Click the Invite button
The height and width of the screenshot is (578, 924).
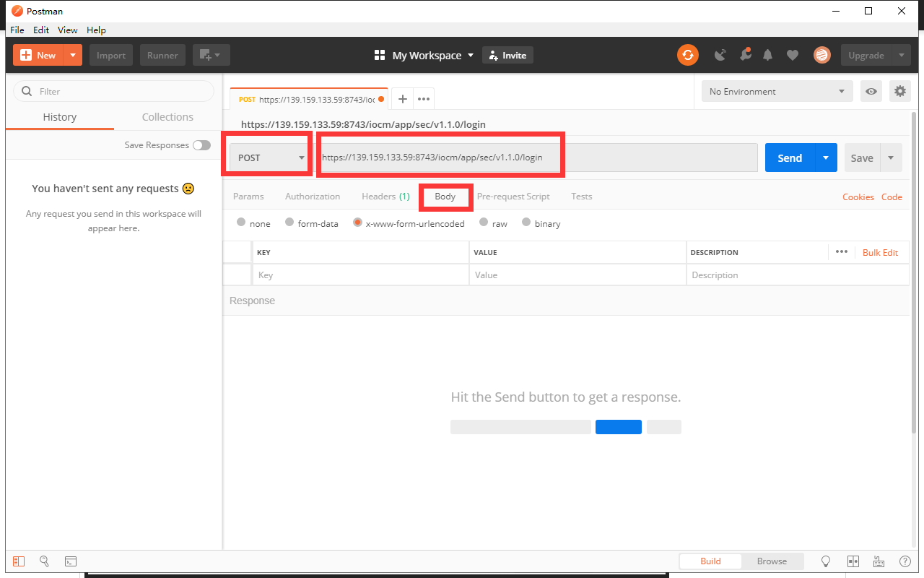click(507, 55)
